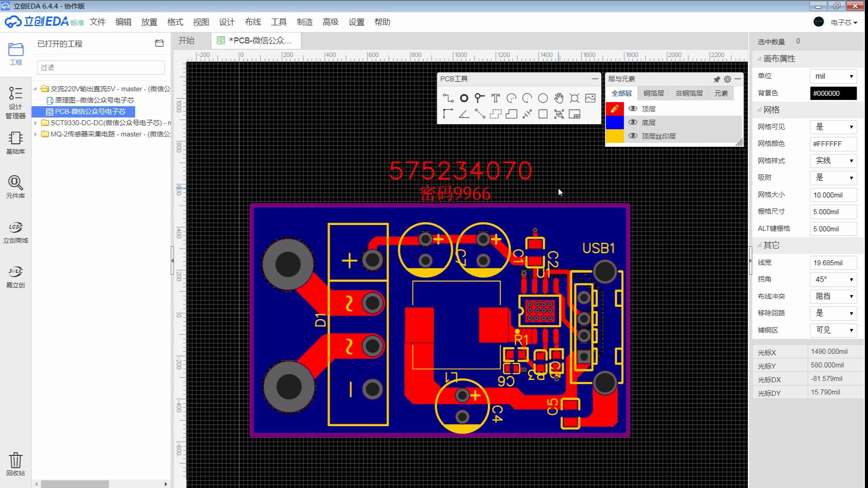Toggle visibility of 底层 layer

tap(633, 122)
